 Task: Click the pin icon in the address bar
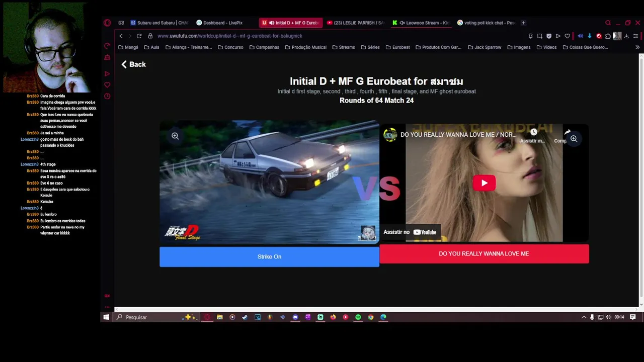pos(530,36)
